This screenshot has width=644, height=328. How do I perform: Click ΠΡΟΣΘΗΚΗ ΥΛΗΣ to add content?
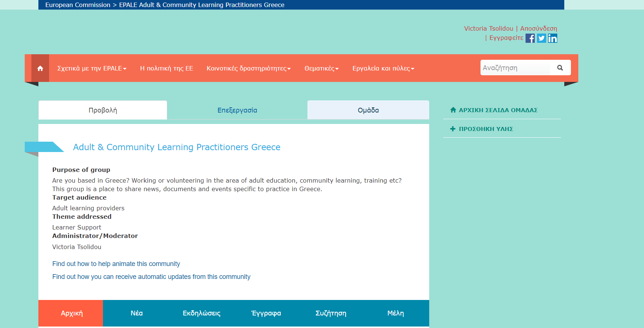pyautogui.click(x=486, y=129)
